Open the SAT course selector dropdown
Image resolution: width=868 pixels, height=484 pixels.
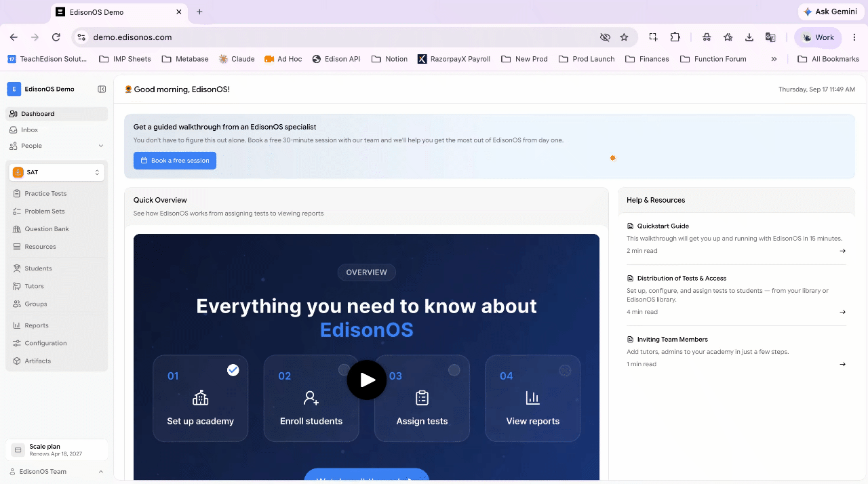(x=57, y=172)
